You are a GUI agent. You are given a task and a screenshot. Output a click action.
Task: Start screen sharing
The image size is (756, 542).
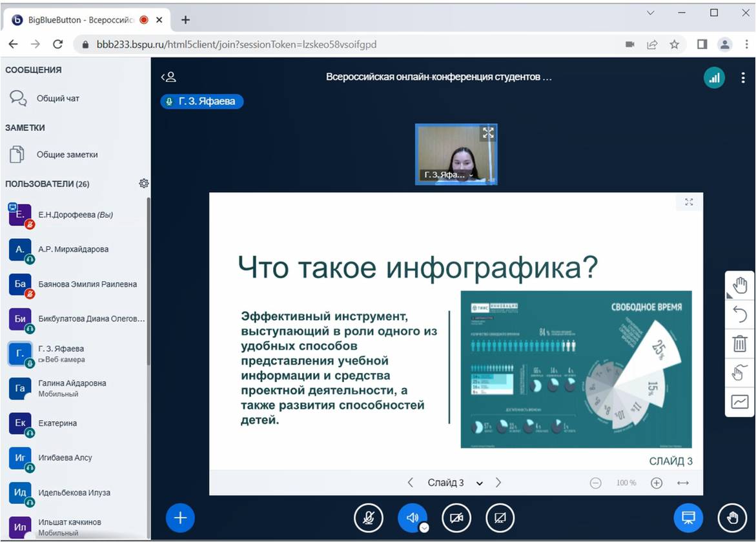click(x=500, y=517)
